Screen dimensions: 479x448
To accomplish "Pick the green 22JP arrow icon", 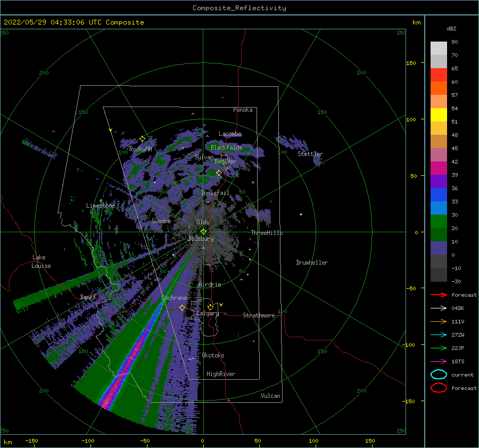I will point(439,348).
